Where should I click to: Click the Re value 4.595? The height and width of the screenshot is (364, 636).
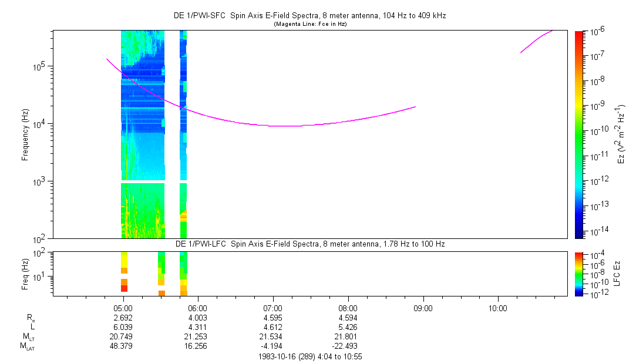tap(272, 318)
